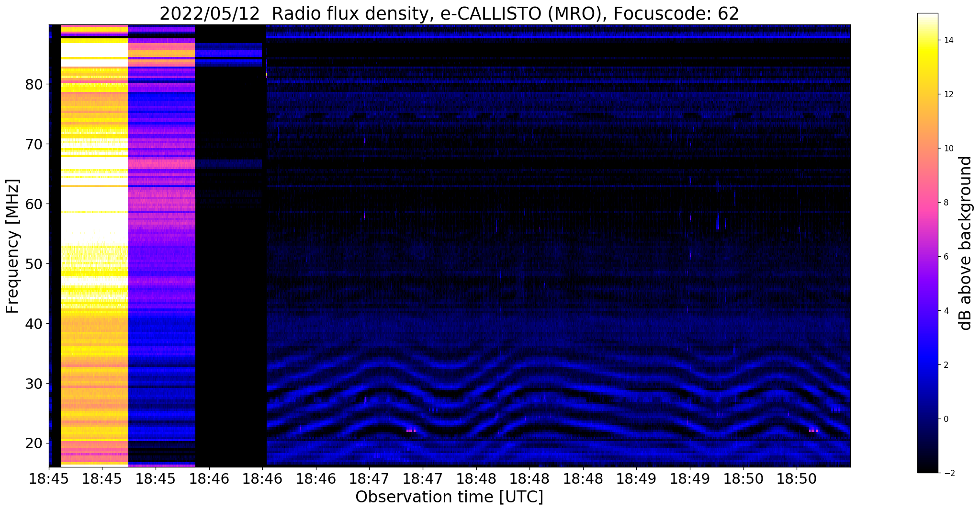The height and width of the screenshot is (511, 980).
Task: Click the 80 tick on the frequency axis
Action: (x=34, y=84)
